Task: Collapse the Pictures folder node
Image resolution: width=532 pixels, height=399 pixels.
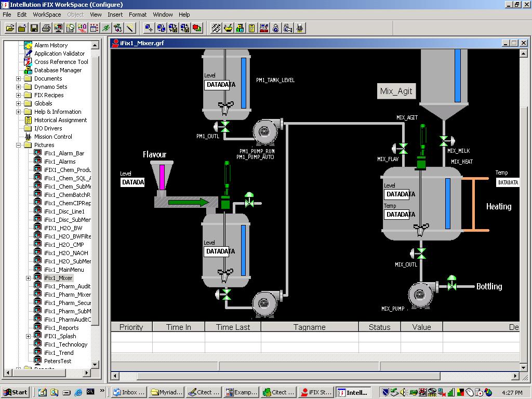Action: tap(19, 145)
